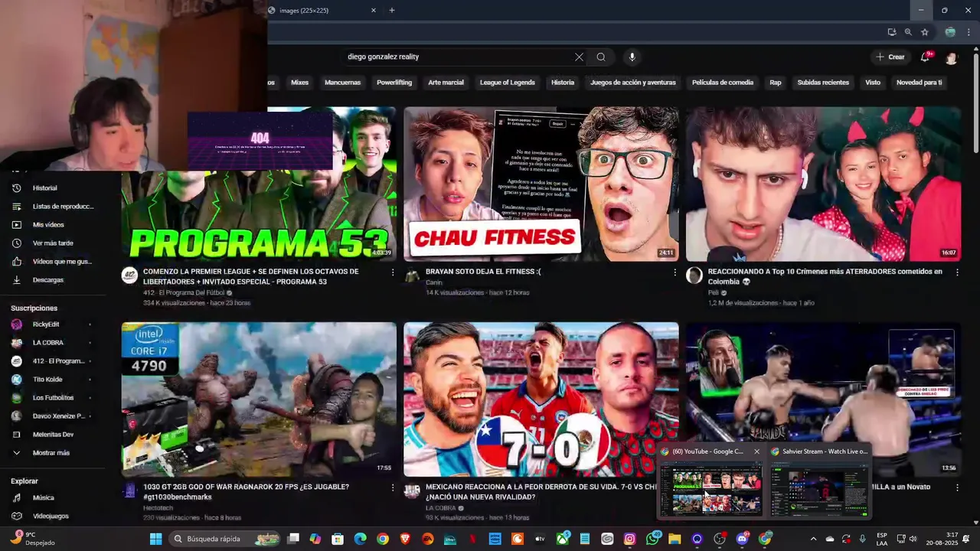The width and height of the screenshot is (980, 551).
Task: Open the Windows Start menu
Action: pyautogui.click(x=155, y=539)
